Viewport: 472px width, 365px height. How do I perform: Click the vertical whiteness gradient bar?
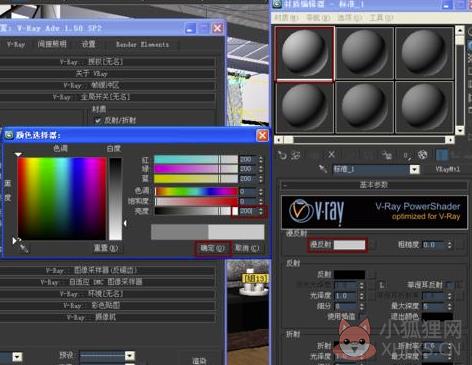pos(116,199)
